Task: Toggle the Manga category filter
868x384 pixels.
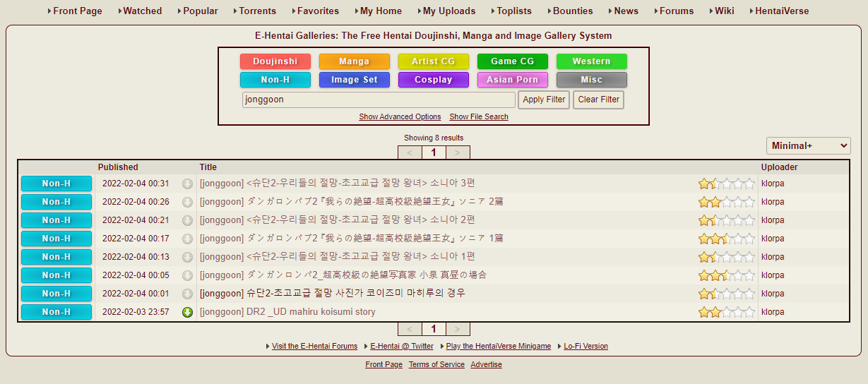Action: (x=355, y=61)
